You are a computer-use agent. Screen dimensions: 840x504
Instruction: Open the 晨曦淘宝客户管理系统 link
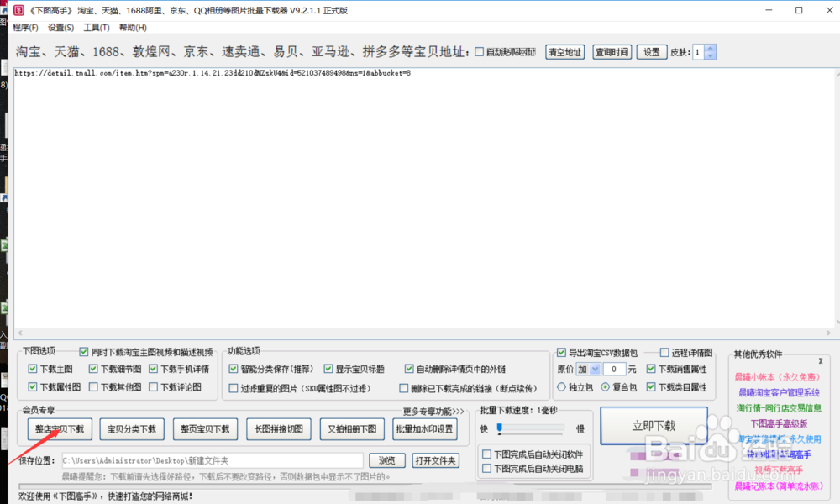point(779,392)
